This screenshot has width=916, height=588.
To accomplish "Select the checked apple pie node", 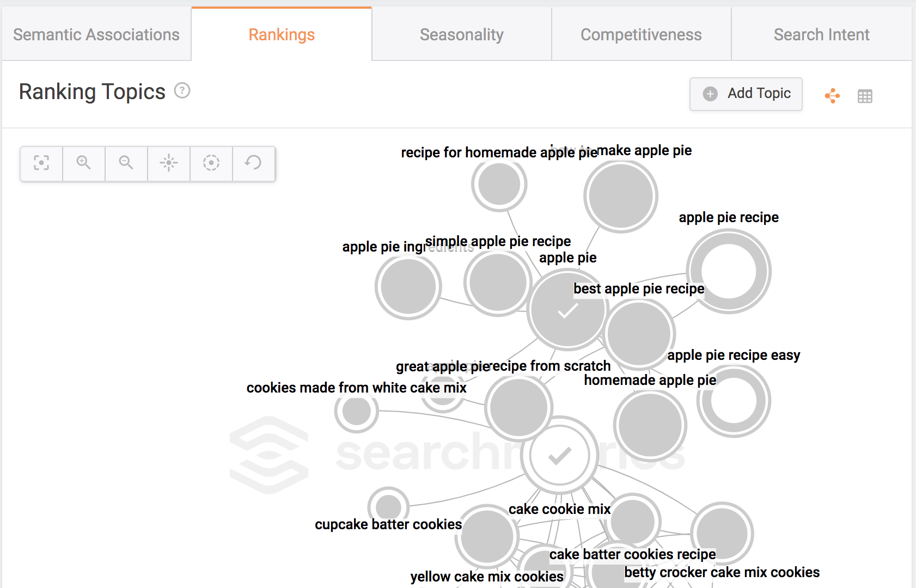I will [567, 310].
